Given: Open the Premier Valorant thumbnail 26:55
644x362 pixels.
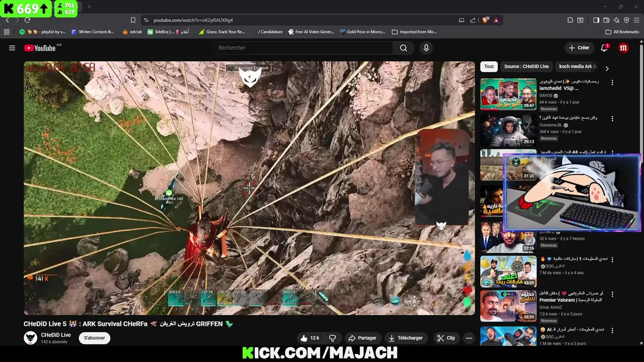Looking at the screenshot, I should coord(508,306).
